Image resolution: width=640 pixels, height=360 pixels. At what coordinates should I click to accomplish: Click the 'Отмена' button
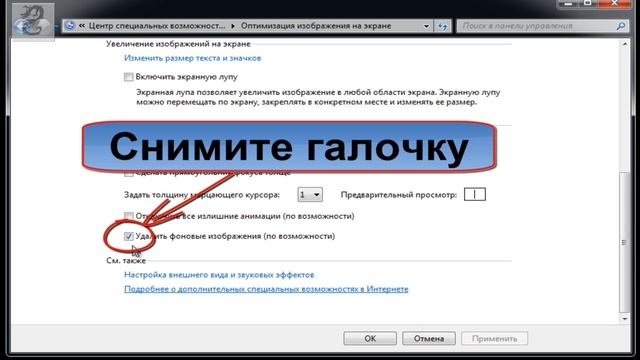[429, 338]
